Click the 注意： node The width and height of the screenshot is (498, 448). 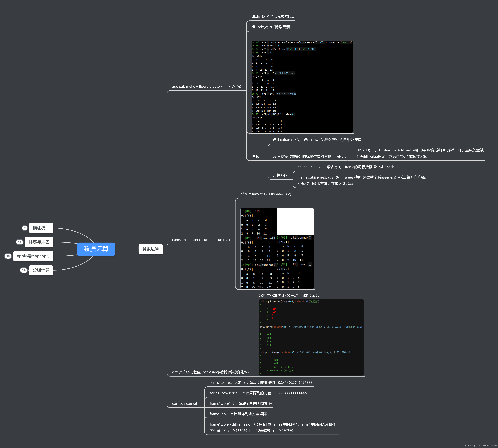[x=256, y=156]
